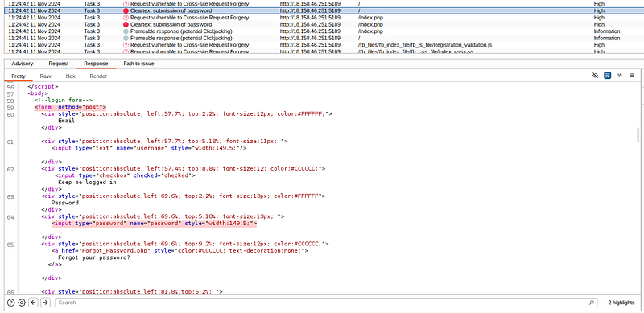Open help via the question mark icon
Image resolution: width=644 pixels, height=313 pixels.
coord(10,303)
